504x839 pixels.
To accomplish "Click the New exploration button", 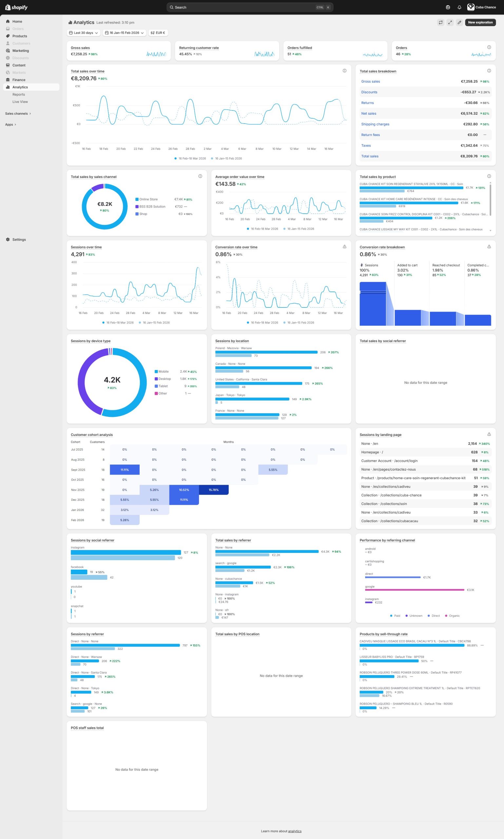I will [480, 22].
